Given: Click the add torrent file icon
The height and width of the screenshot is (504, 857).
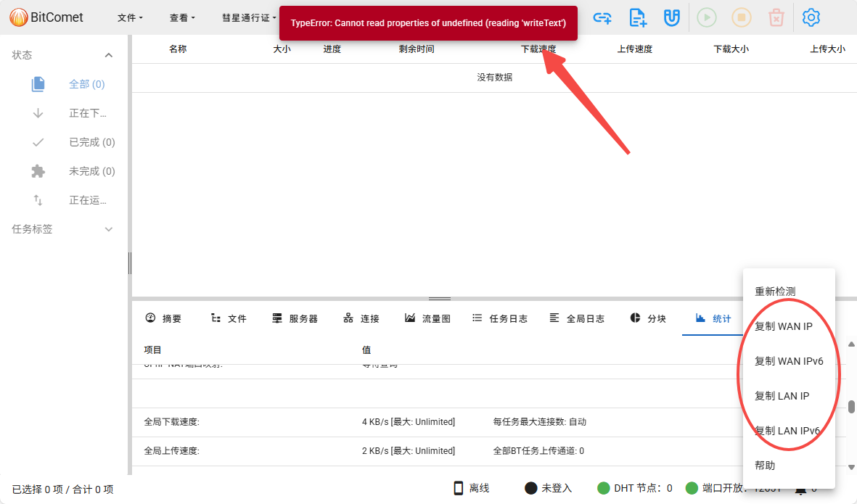Looking at the screenshot, I should [x=638, y=17].
